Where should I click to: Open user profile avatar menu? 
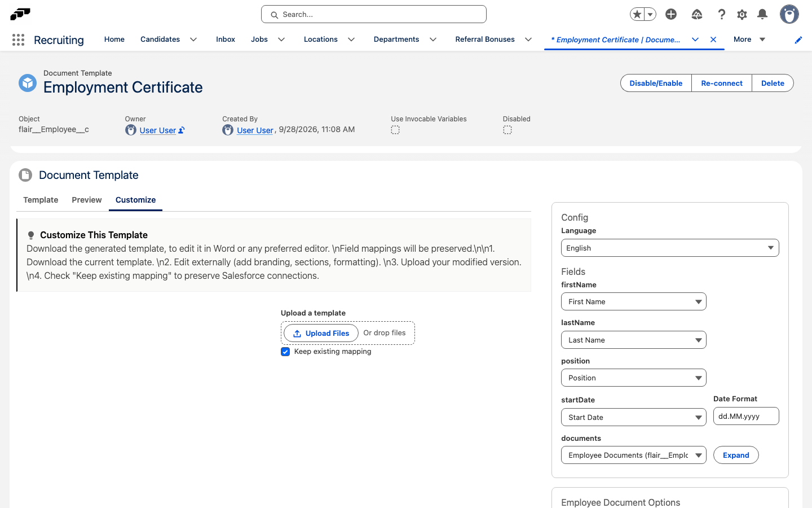(789, 14)
